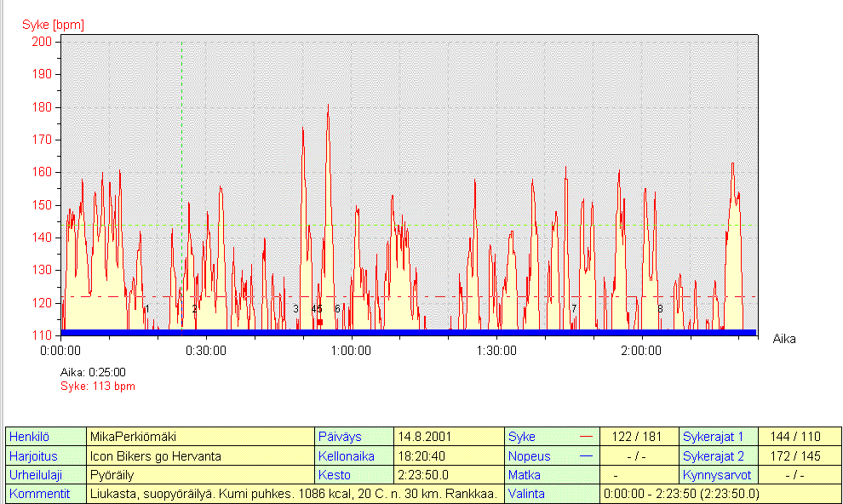Click lap marker 3 near the baseline

click(x=295, y=309)
